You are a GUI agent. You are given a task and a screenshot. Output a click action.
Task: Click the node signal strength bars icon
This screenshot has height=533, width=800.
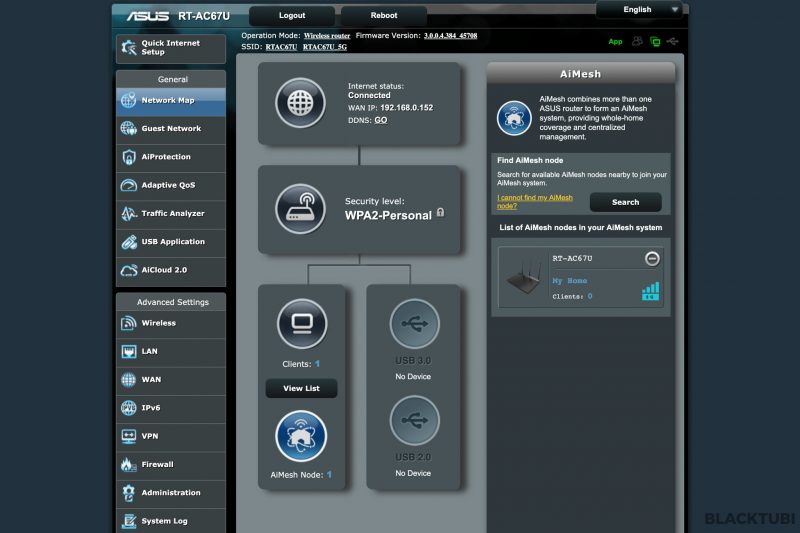pyautogui.click(x=651, y=291)
